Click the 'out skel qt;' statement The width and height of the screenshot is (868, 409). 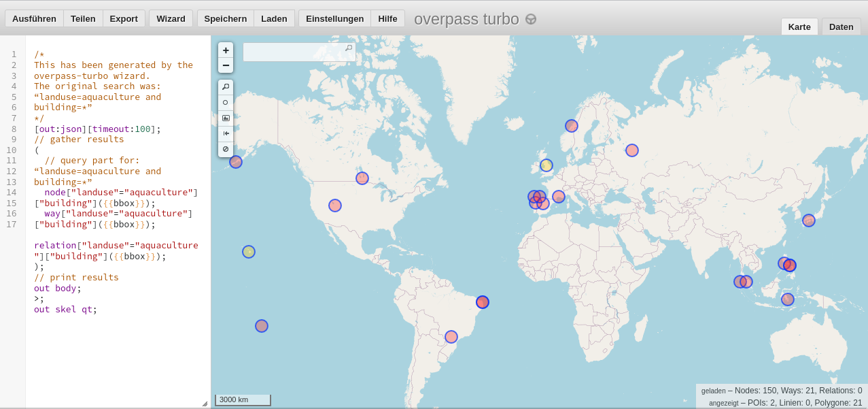[x=66, y=309]
